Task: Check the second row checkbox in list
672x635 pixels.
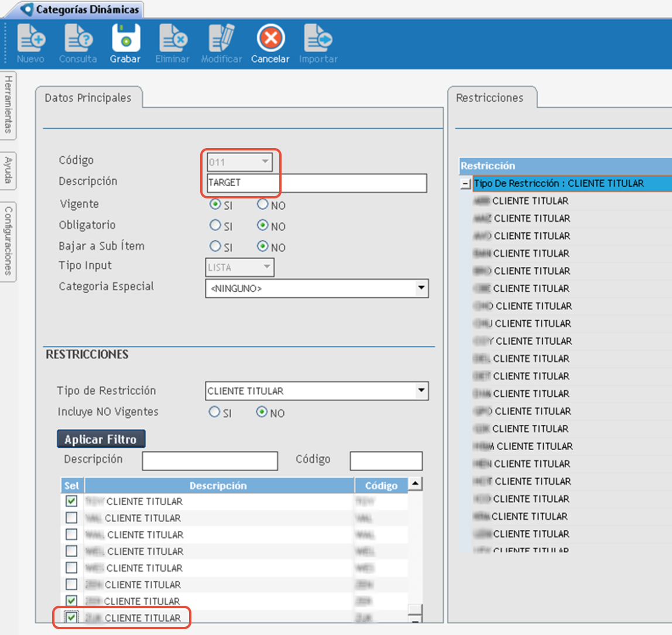Action: pyautogui.click(x=71, y=517)
